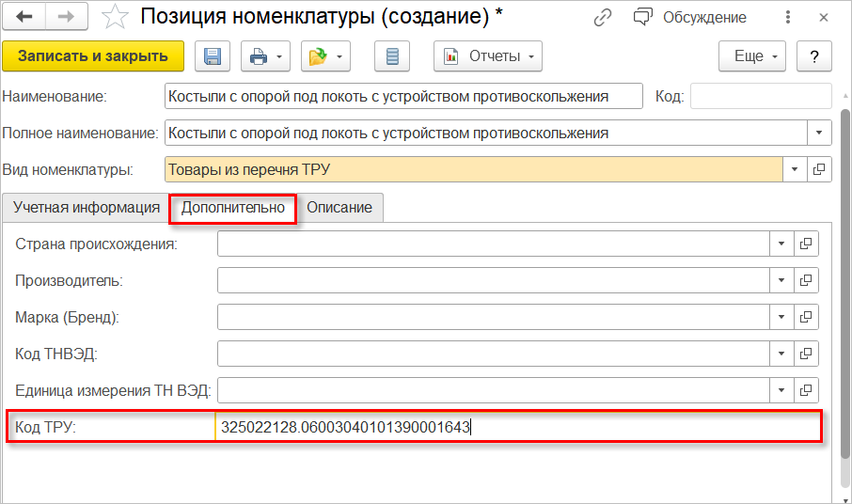Click the save (floppy disk) icon
This screenshot has width=852, height=504.
click(x=213, y=56)
